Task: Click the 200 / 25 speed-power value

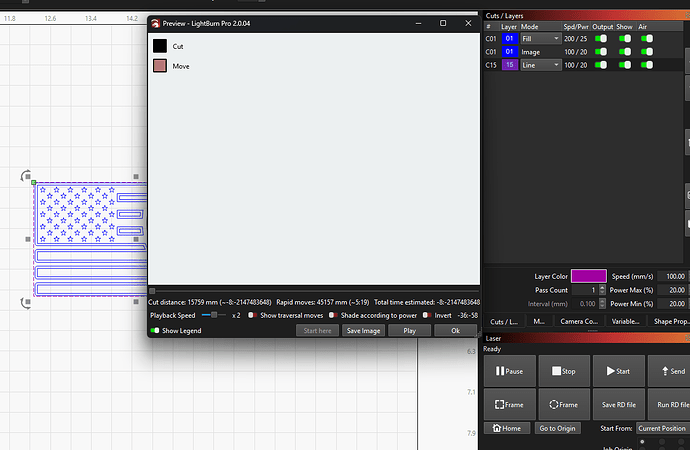Action: [576, 39]
